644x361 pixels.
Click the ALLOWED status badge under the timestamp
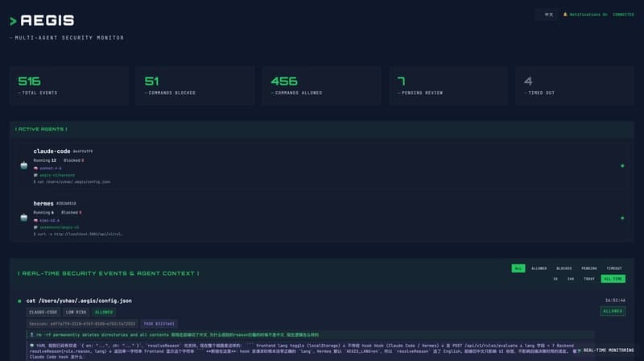click(613, 311)
